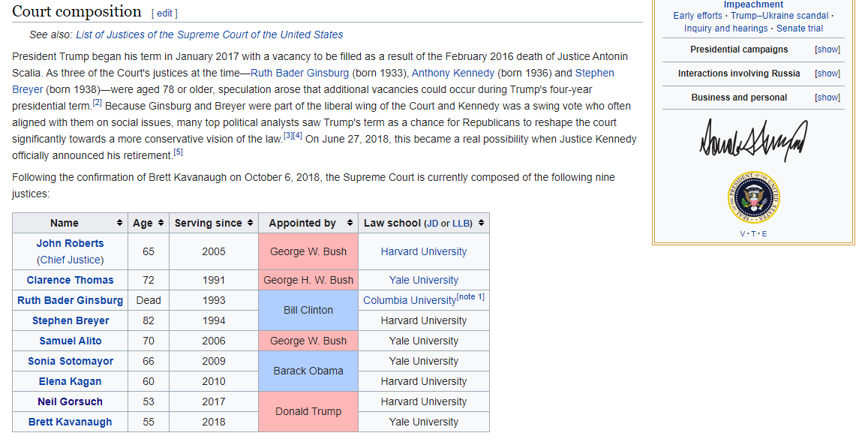Open Stephen Breyer table row link
The height and width of the screenshot is (442, 868).
(71, 320)
